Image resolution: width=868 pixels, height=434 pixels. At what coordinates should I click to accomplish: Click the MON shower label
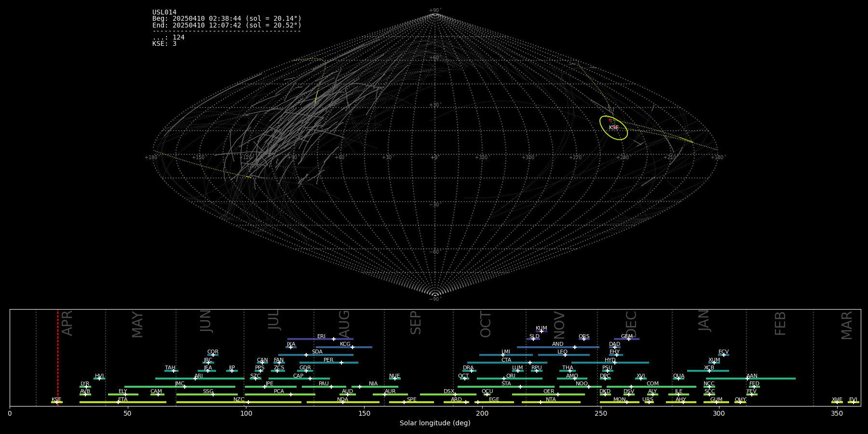point(620,400)
